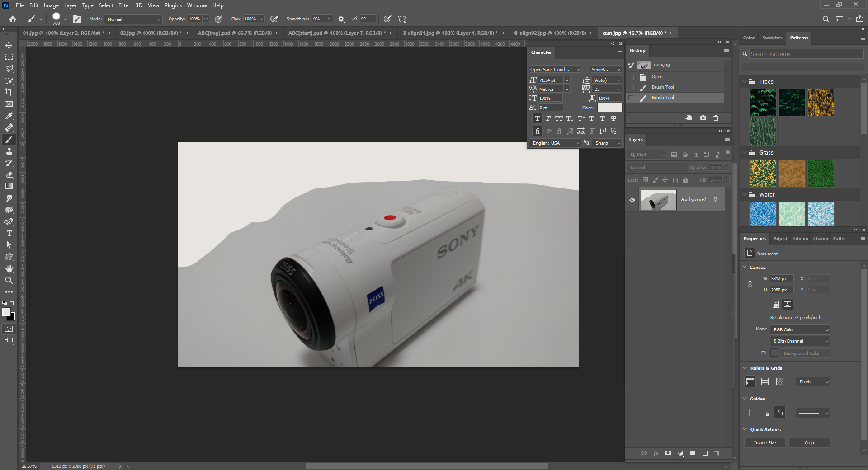Viewport: 868px width, 470px height.
Task: Open the Plugins menu
Action: (173, 5)
